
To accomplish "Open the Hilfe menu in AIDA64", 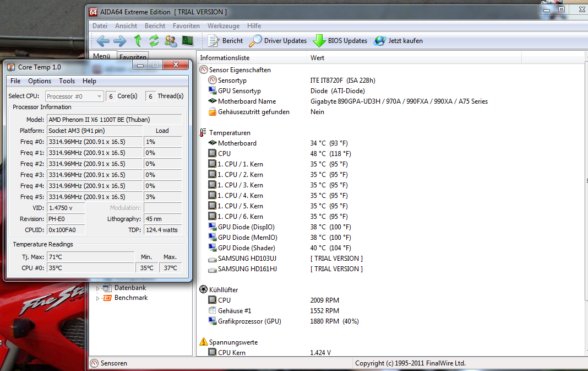I will (x=254, y=26).
